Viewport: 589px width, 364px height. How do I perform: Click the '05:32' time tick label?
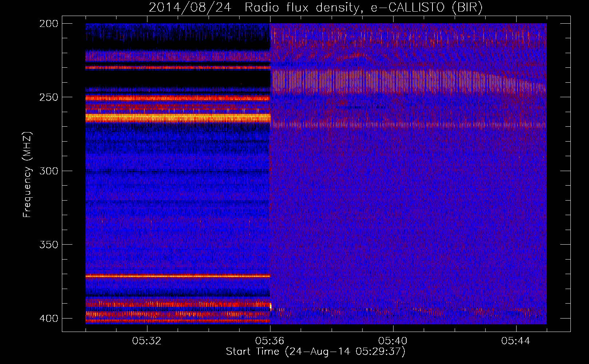click(x=147, y=341)
